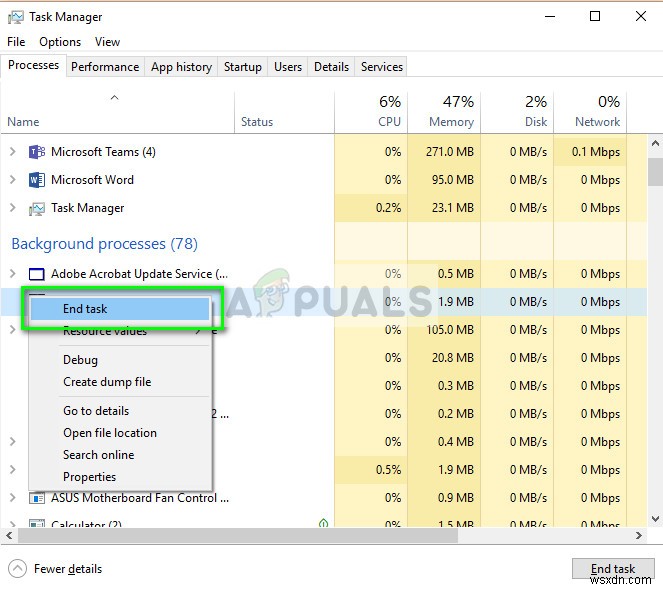Click the horizontal scrollbar left arrow

(9, 535)
